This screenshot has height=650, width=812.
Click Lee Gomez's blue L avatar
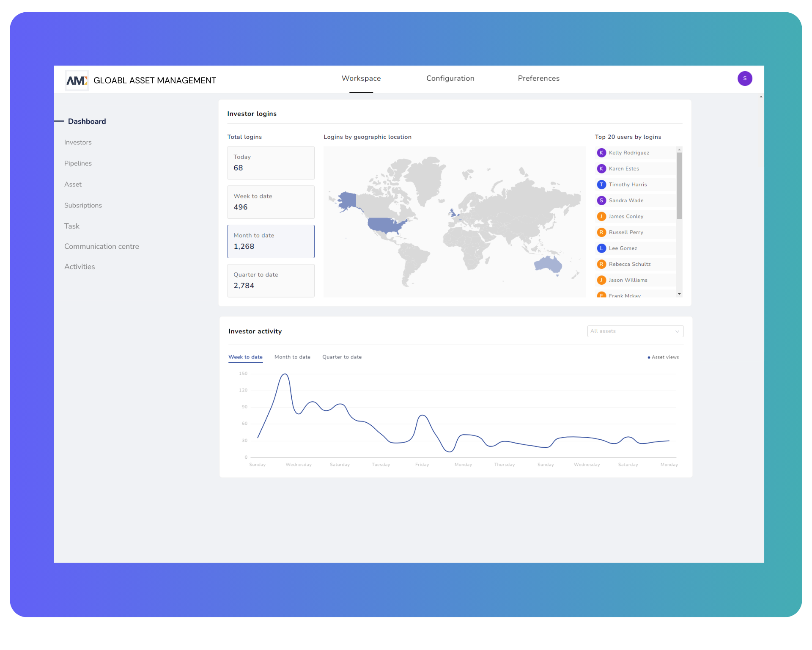pos(601,248)
